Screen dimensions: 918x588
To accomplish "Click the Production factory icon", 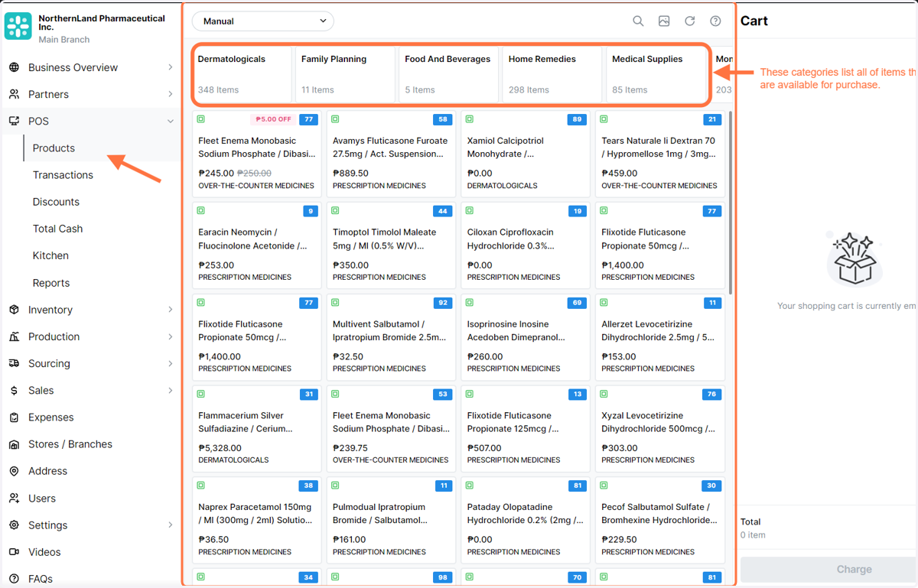I will [14, 336].
